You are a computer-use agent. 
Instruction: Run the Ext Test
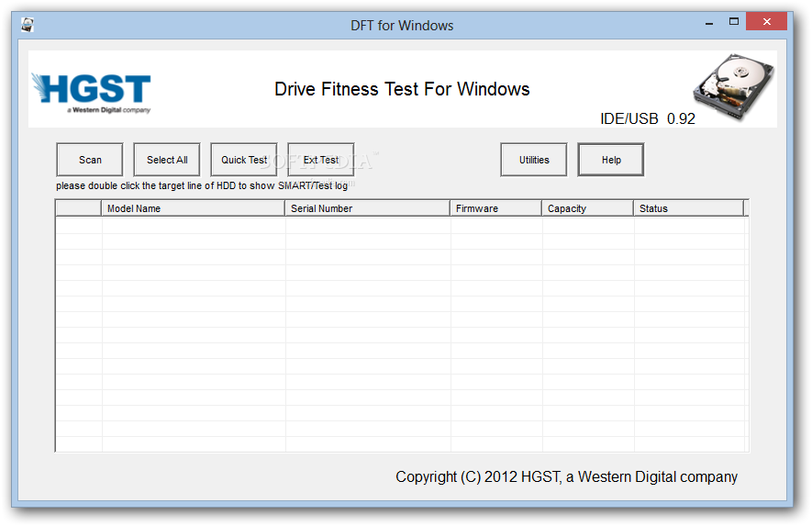coord(321,160)
